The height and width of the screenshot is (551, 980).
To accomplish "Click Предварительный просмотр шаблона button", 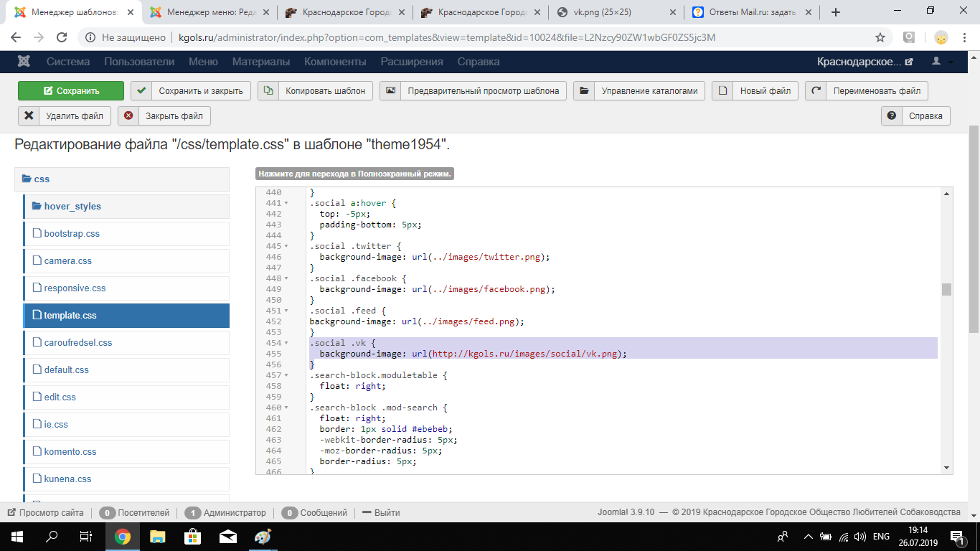I will 473,91.
